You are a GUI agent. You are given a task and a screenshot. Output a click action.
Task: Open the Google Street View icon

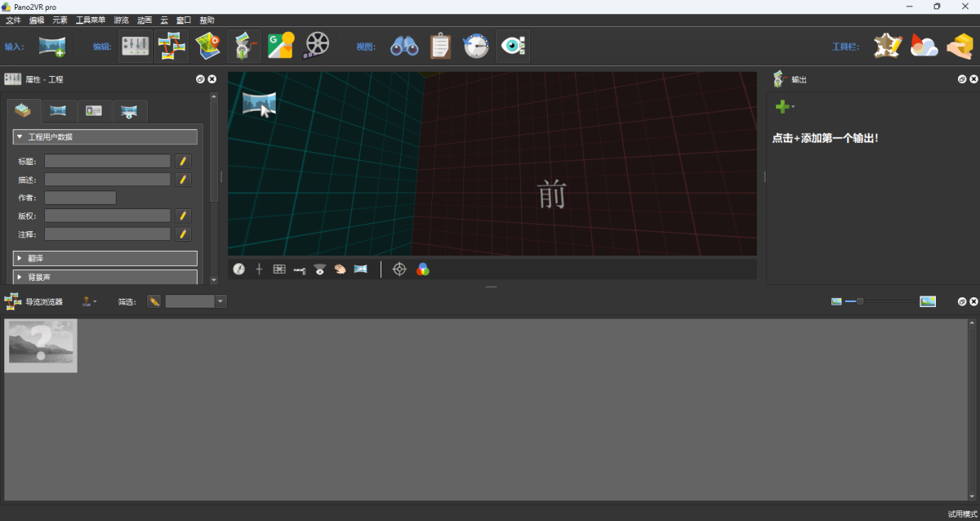click(x=280, y=47)
